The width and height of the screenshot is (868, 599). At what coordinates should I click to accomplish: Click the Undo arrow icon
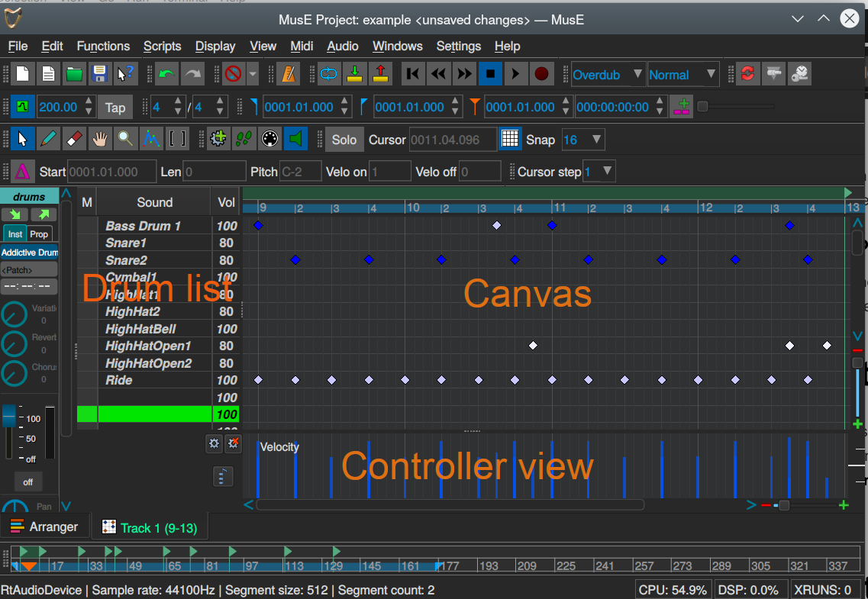pyautogui.click(x=166, y=74)
